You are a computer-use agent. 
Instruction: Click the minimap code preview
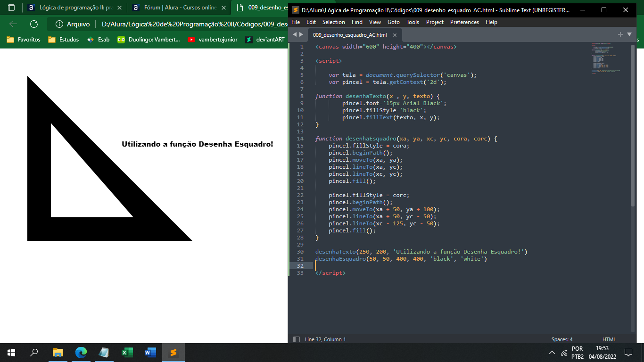605,58
